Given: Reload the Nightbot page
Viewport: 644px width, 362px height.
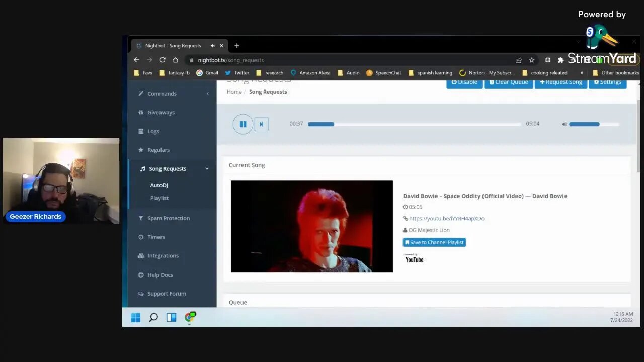Looking at the screenshot, I should pyautogui.click(x=163, y=60).
